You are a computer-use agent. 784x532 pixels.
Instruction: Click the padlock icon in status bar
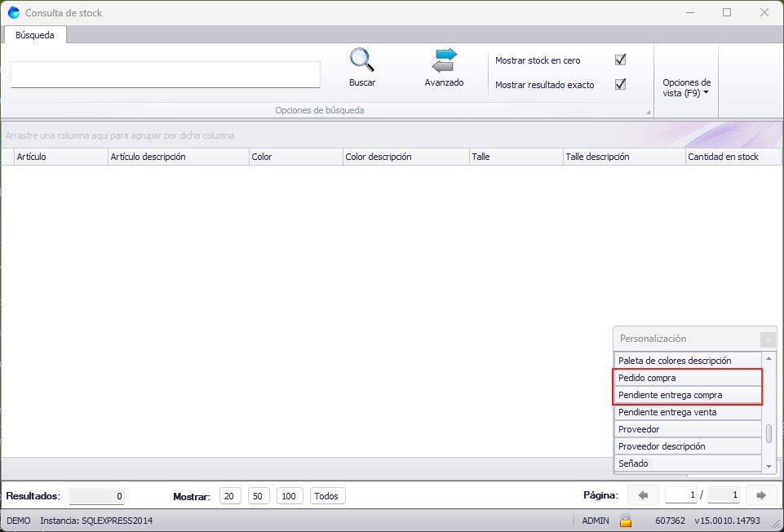tap(626, 521)
